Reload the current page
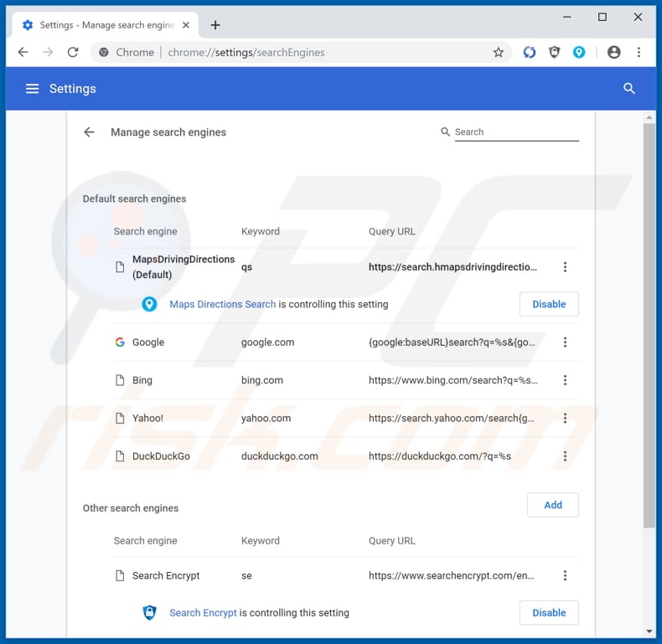 73,52
